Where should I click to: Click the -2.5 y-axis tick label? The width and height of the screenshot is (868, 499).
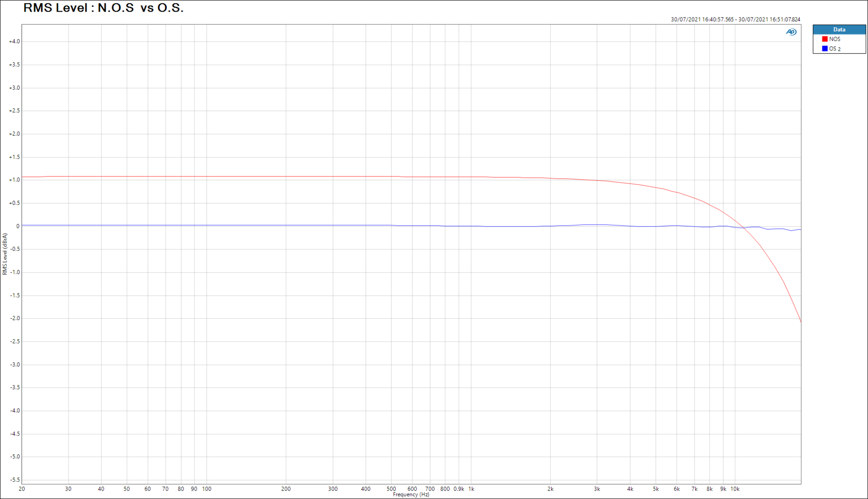click(15, 341)
